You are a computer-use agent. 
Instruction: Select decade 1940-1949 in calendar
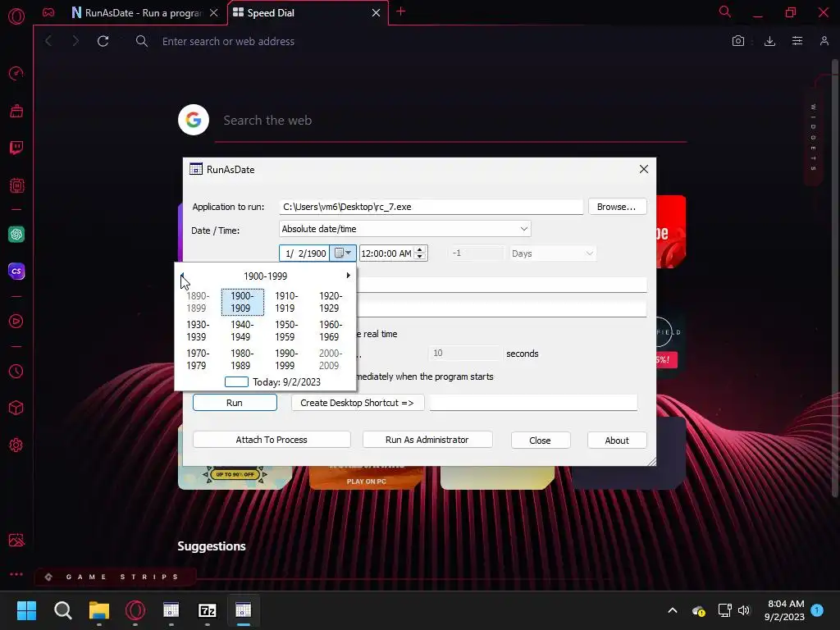click(x=242, y=331)
